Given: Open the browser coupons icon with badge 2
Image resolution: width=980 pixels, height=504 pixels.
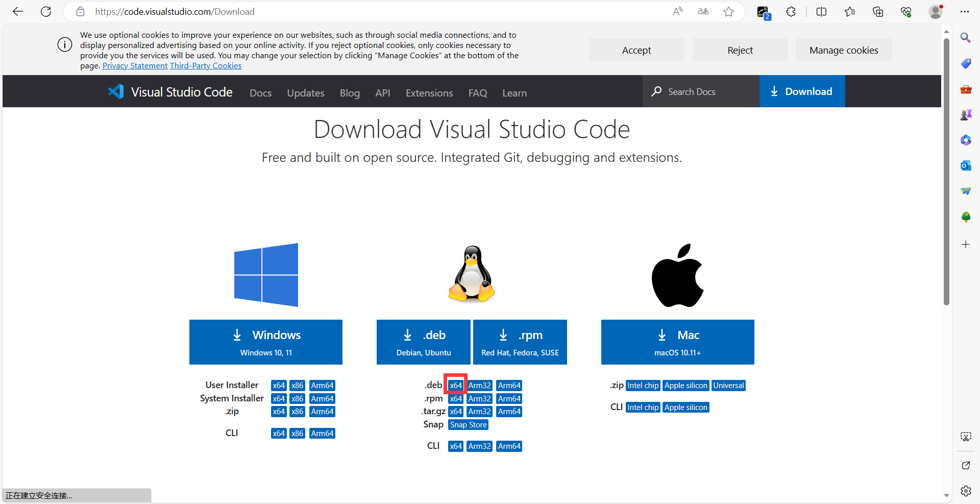Looking at the screenshot, I should (763, 12).
